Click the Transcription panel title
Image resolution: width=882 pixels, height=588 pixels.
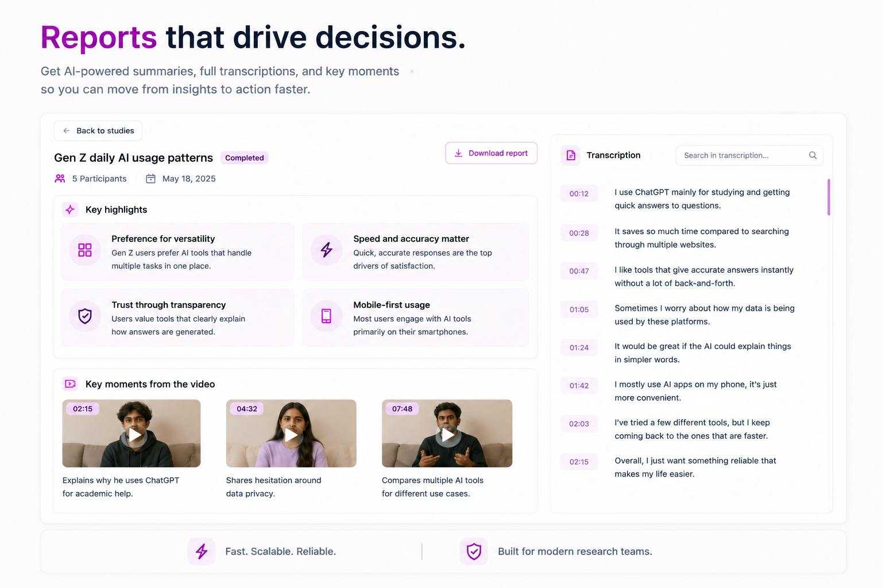pos(613,155)
